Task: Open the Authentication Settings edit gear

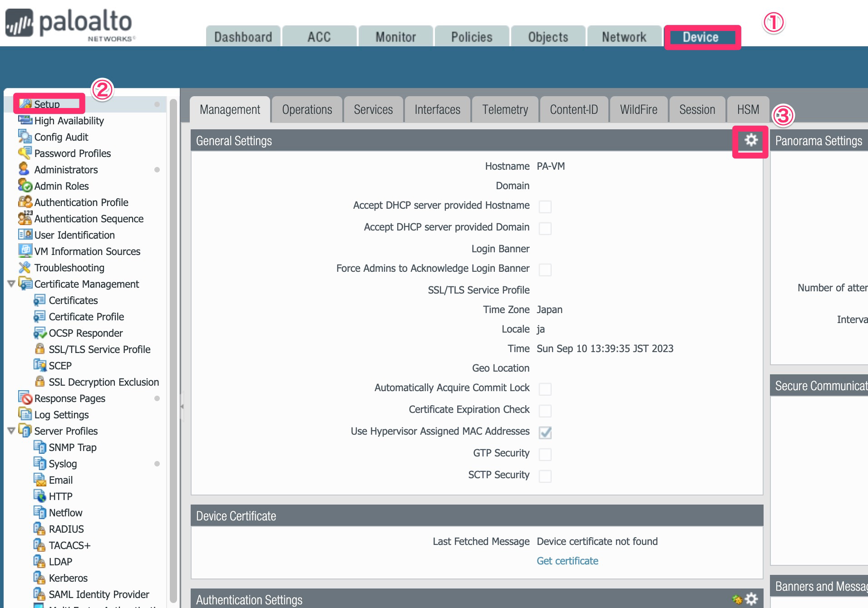Action: pos(752,598)
